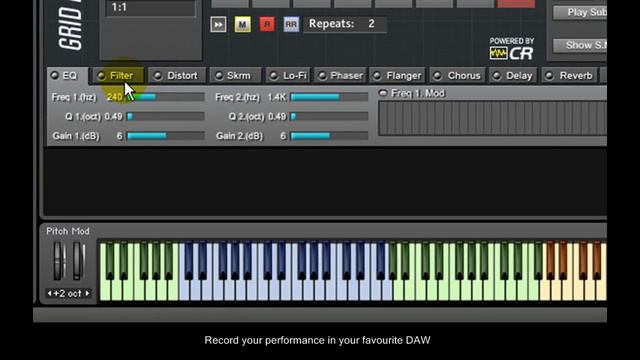Click the red pad at top row
The height and width of the screenshot is (360, 640).
click(x=516, y=4)
